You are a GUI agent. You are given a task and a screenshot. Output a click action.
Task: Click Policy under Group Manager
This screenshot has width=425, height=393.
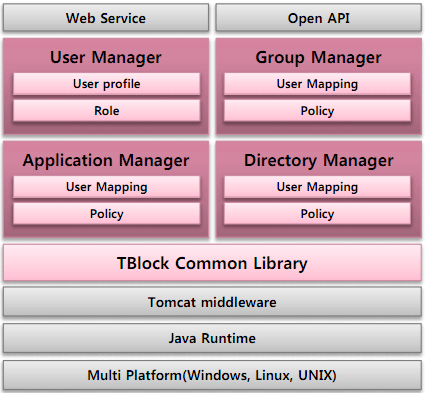point(317,111)
